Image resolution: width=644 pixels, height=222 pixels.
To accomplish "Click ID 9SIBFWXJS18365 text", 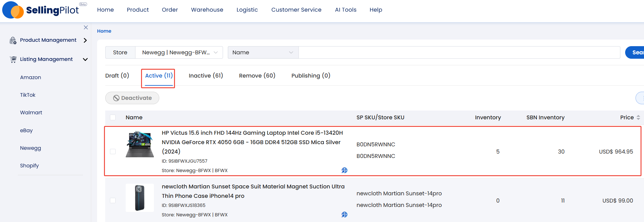I will [184, 205].
